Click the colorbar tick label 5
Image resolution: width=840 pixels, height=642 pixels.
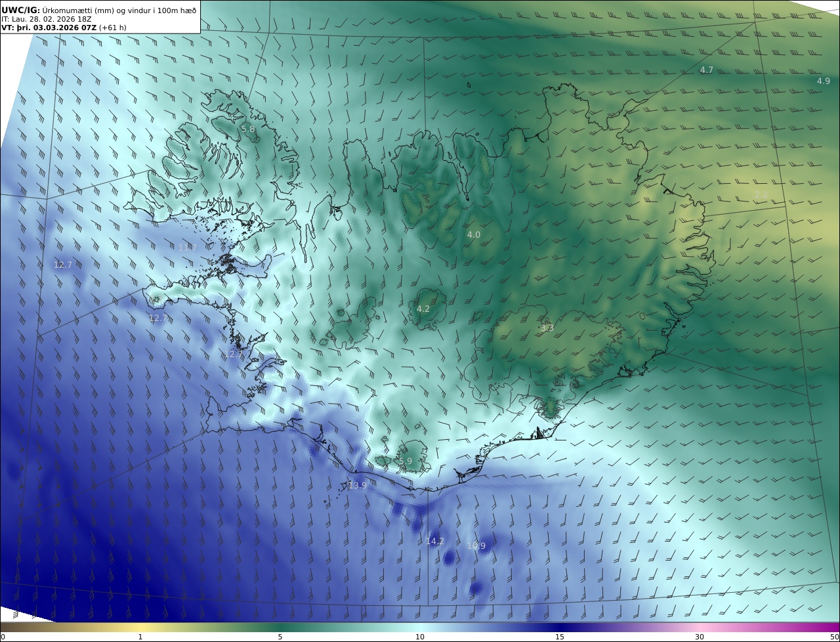point(280,637)
